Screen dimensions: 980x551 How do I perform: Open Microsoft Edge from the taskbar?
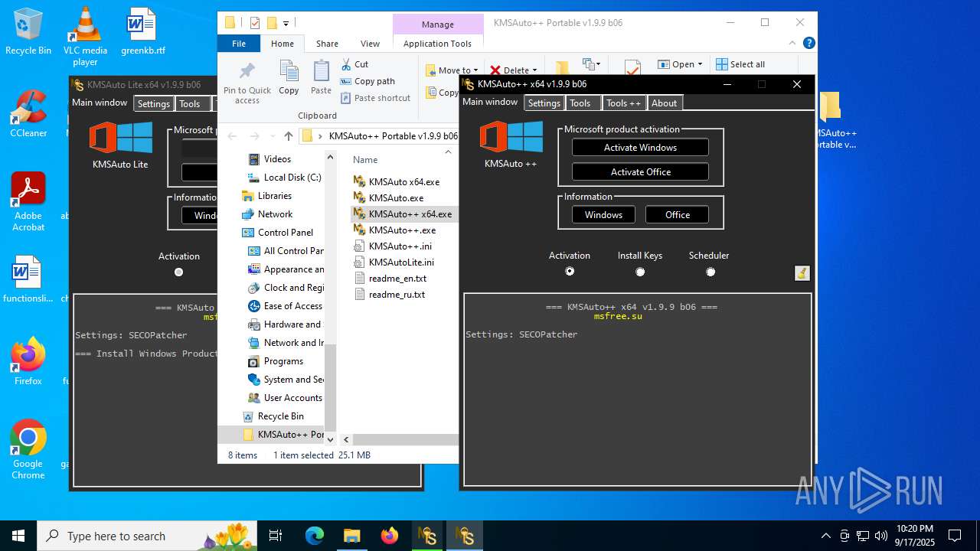pyautogui.click(x=315, y=536)
